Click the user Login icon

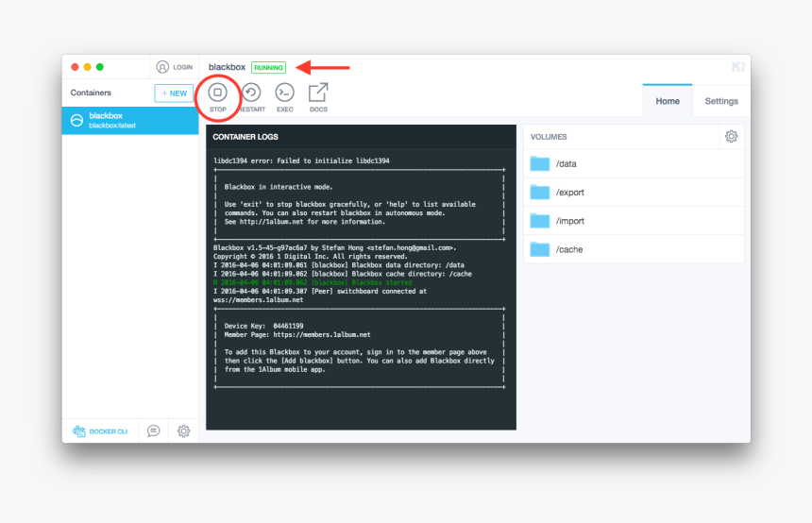(162, 67)
